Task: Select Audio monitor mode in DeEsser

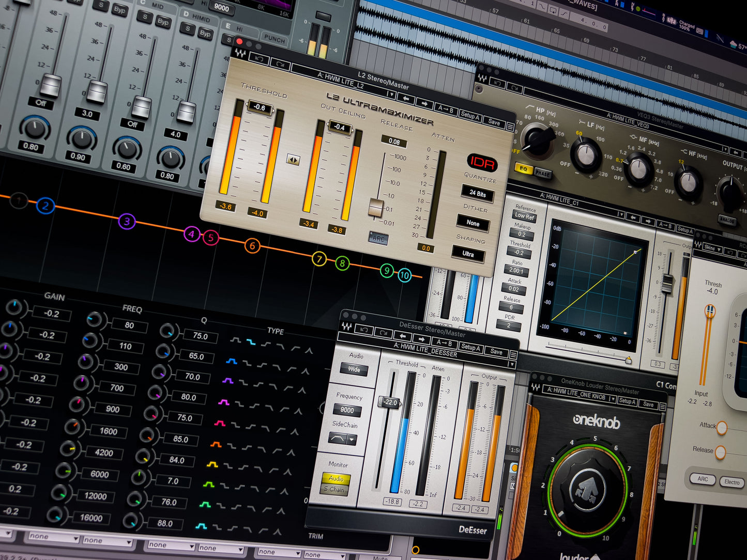Action: 336,478
